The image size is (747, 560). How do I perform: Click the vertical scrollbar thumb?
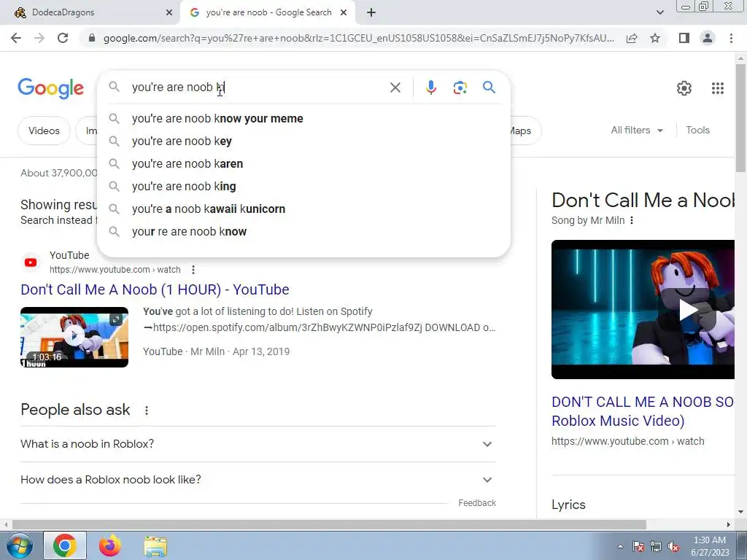pyautogui.click(x=740, y=117)
